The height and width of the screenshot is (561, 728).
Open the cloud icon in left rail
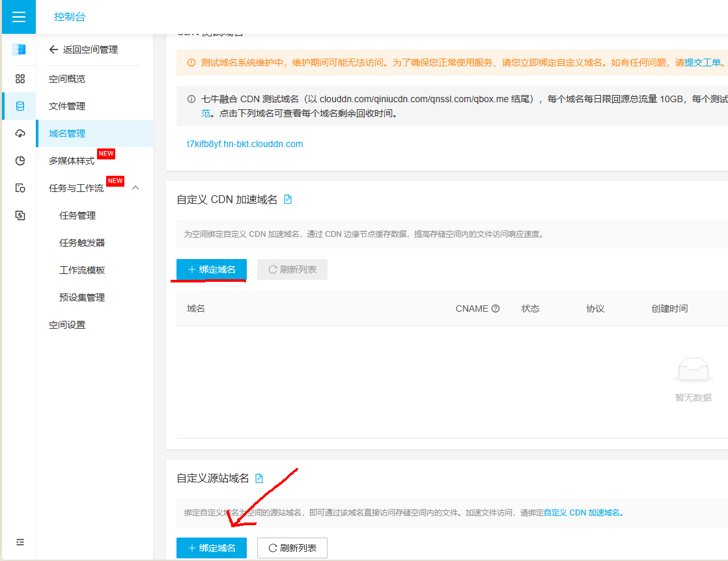20,133
